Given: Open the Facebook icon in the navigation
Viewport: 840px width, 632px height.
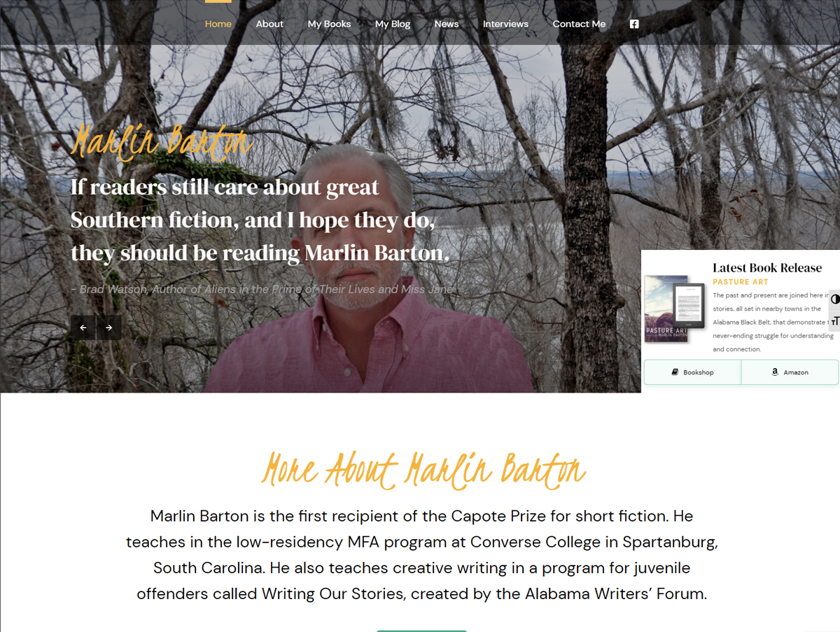Looking at the screenshot, I should 633,24.
